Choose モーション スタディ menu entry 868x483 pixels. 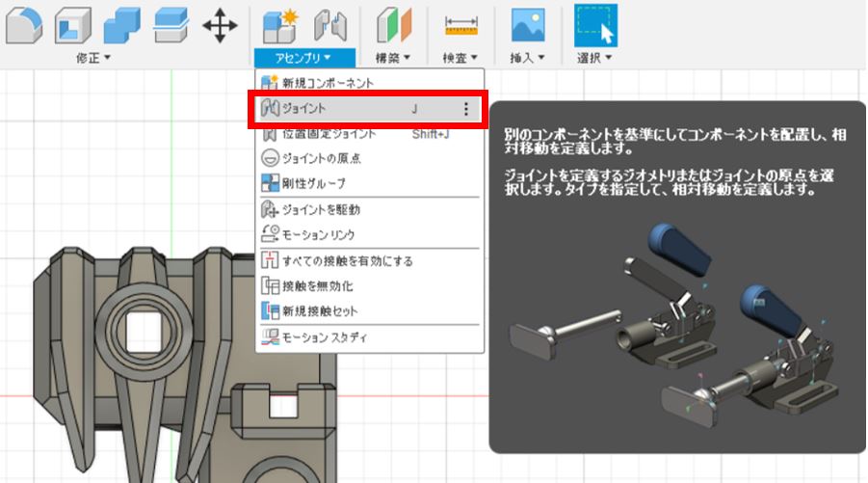[x=369, y=336]
